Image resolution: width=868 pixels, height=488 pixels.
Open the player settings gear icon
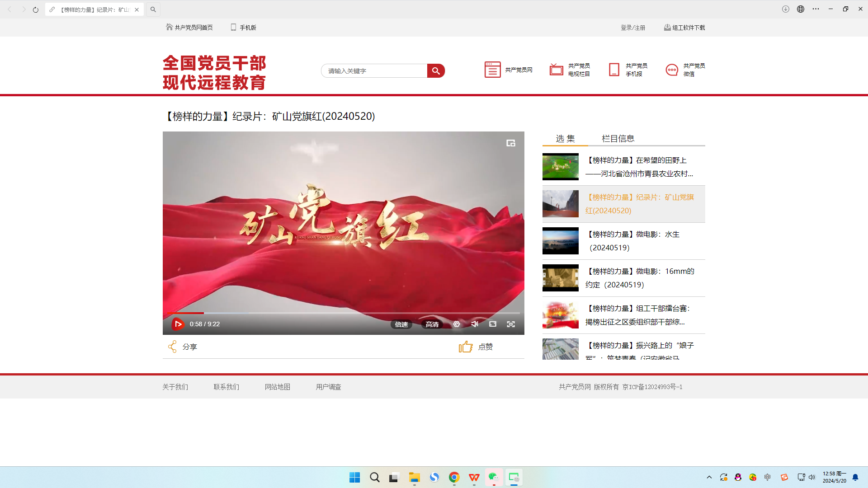point(457,324)
